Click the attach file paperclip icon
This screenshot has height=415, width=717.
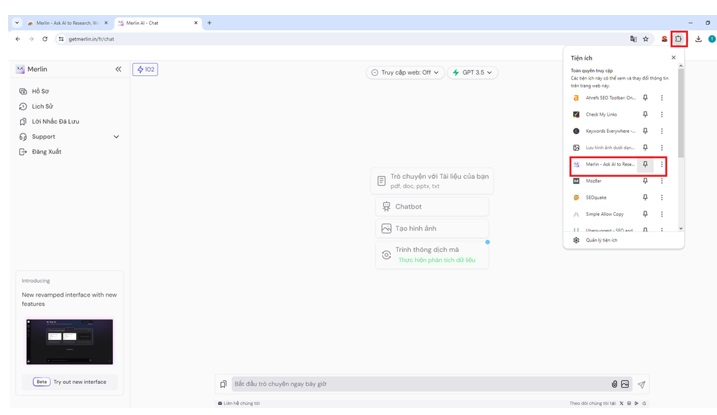614,384
